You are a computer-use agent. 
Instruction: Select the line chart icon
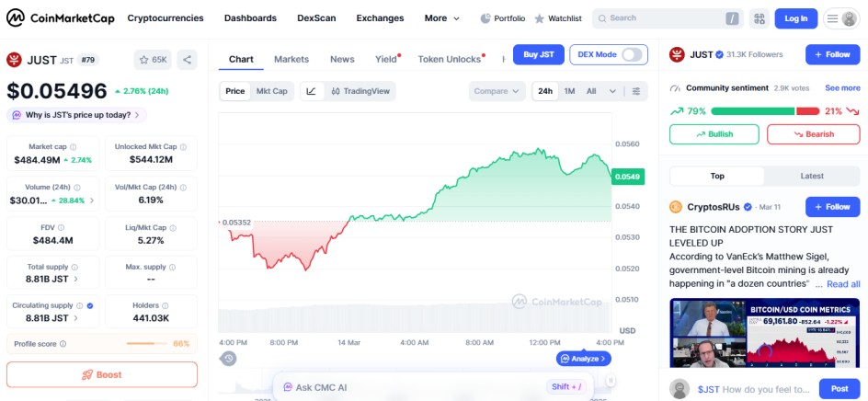312,91
